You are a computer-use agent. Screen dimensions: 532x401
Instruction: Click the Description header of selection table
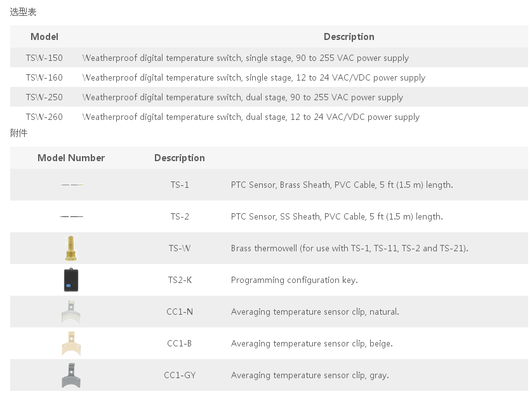[x=349, y=37]
